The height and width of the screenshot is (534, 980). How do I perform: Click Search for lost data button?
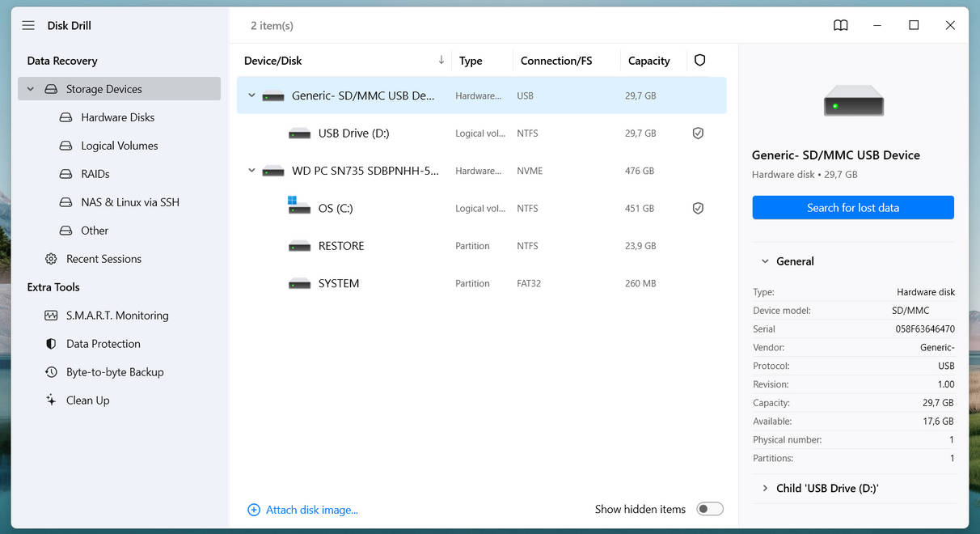[x=853, y=207]
